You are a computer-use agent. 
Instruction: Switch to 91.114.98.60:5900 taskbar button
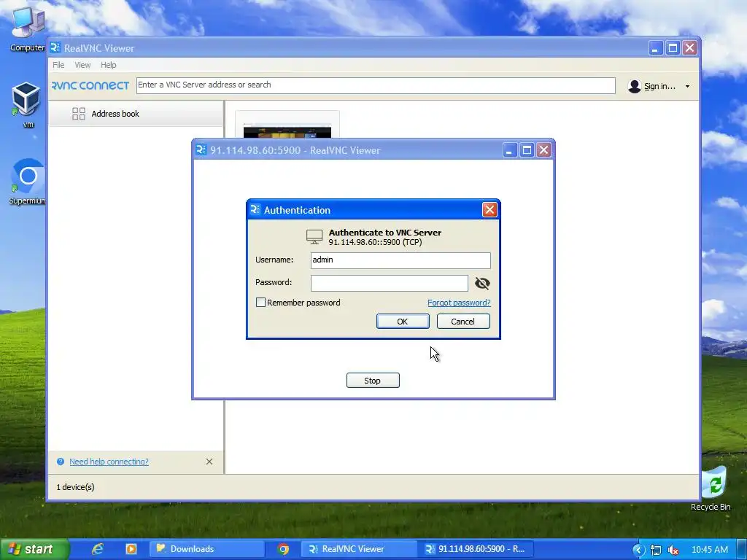[476, 549]
